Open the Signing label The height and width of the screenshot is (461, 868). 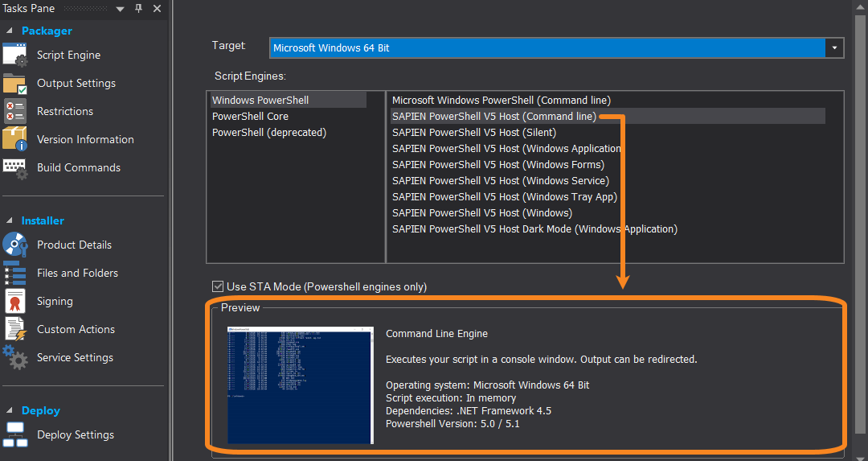(55, 302)
